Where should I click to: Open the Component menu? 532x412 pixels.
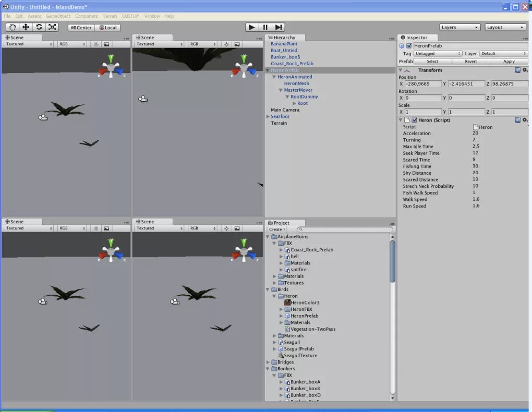tap(87, 16)
